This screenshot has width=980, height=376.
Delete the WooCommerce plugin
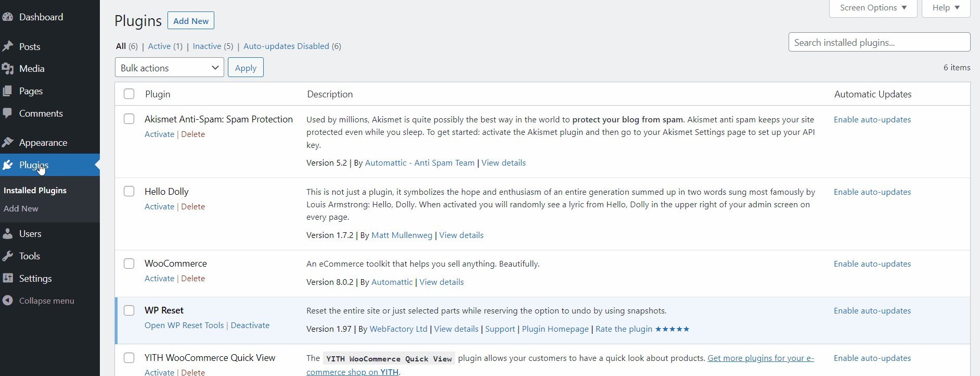point(193,279)
